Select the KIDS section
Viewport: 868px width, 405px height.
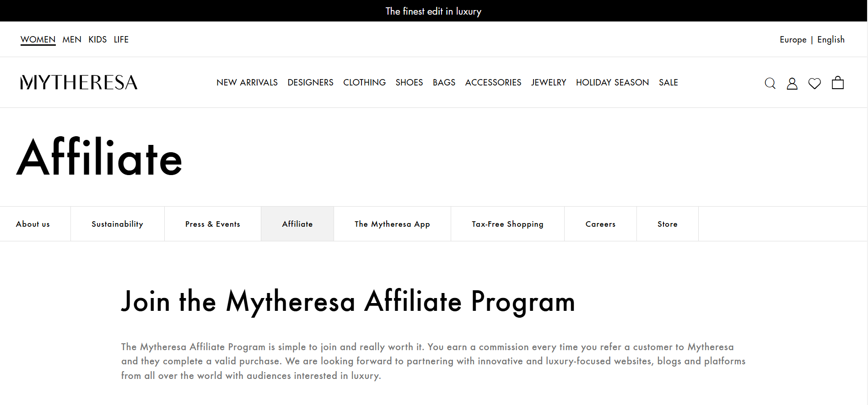[97, 39]
